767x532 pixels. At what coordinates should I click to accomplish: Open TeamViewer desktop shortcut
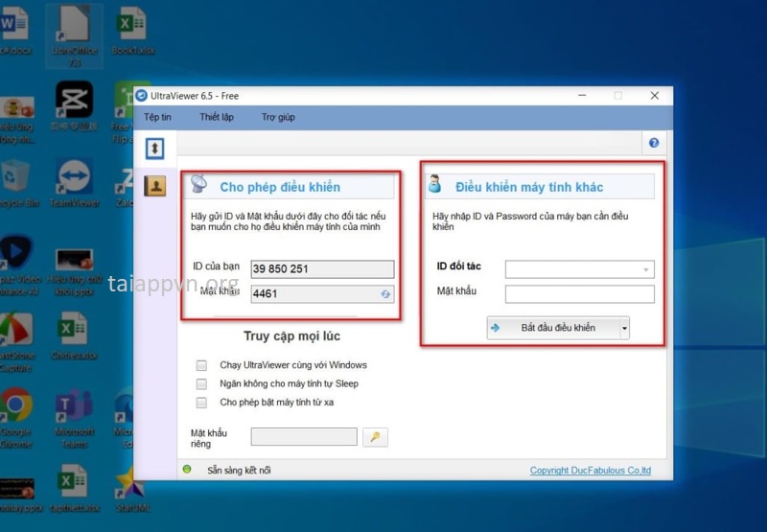(74, 182)
